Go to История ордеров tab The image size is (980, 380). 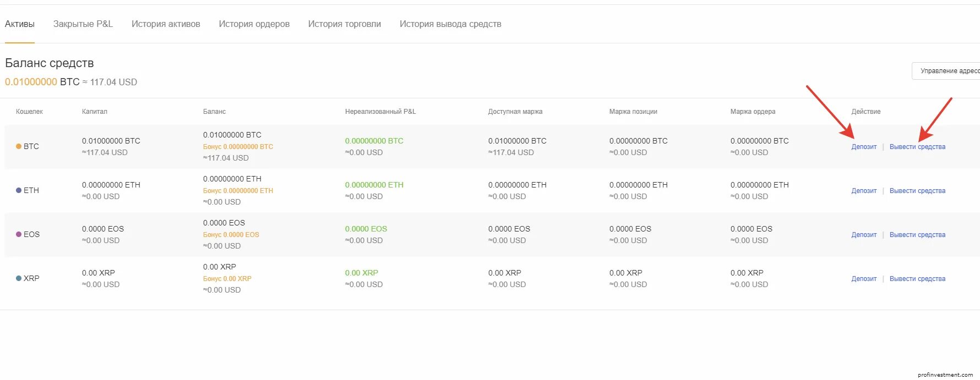(x=254, y=24)
